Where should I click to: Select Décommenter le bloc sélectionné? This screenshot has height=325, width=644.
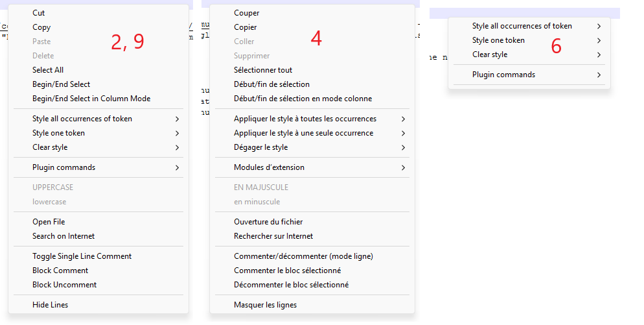pos(291,285)
